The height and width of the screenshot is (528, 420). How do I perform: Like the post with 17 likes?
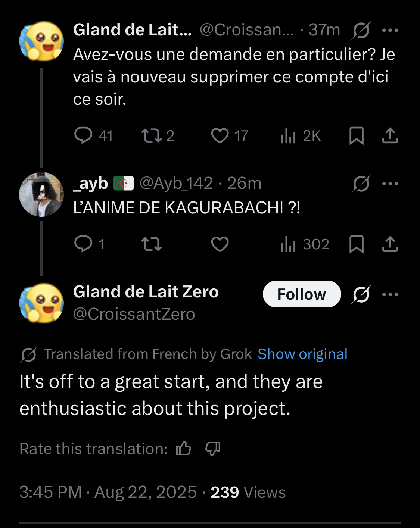coord(220,135)
